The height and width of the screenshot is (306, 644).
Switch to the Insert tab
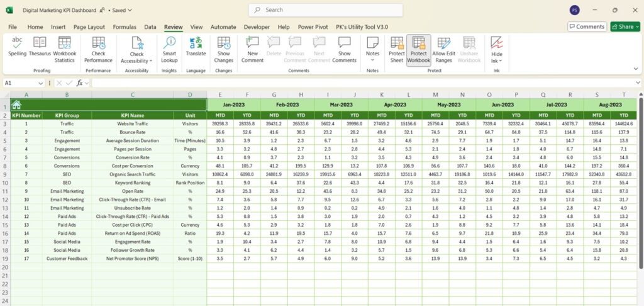58,26
